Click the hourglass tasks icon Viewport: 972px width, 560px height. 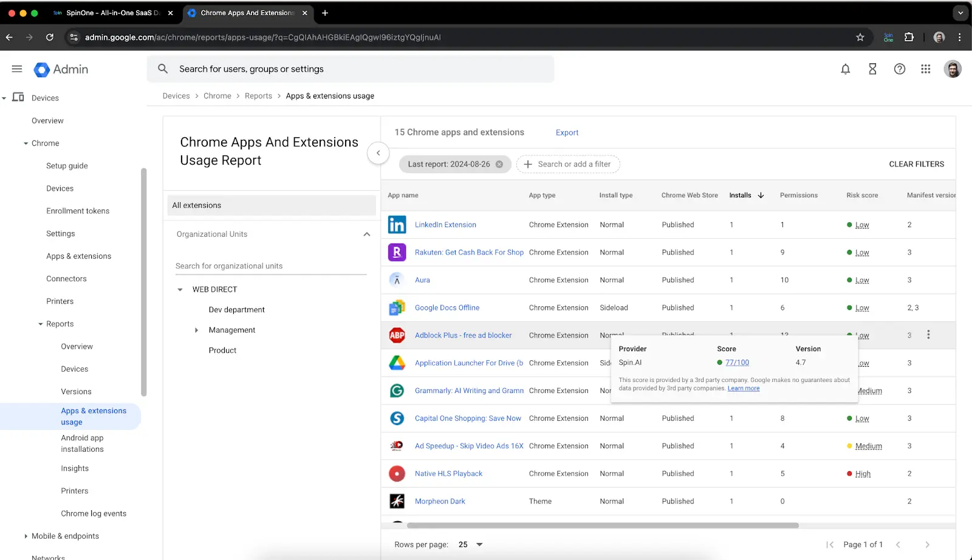(x=872, y=69)
